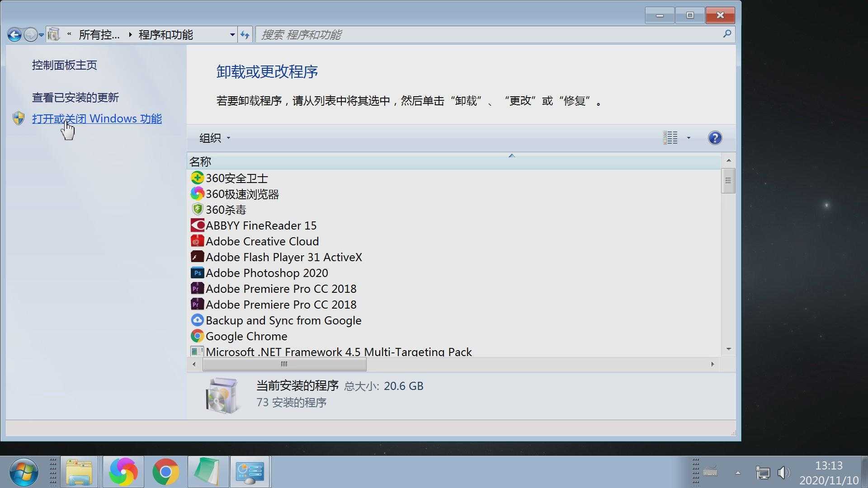Expand hidden breadcrumb path chevron

click(x=69, y=34)
